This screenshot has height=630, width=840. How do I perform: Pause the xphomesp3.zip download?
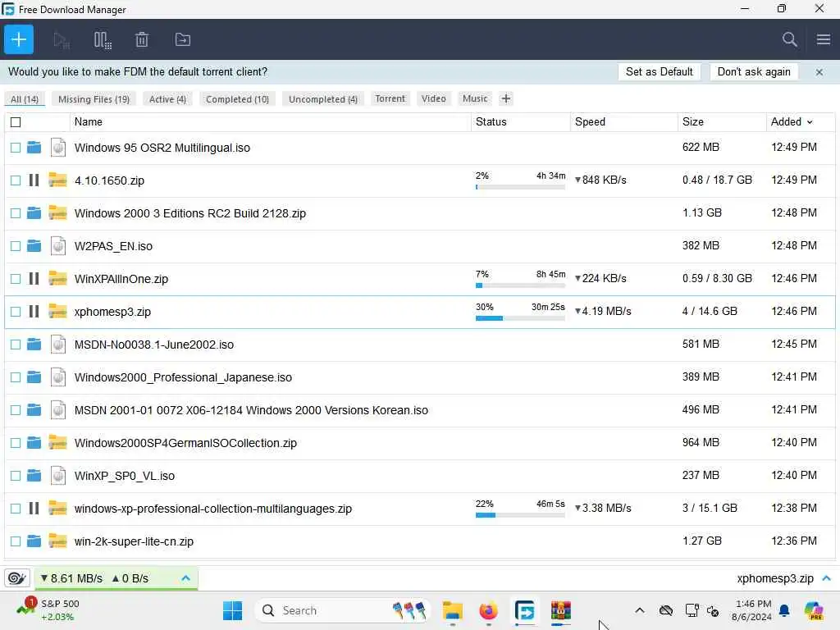34,311
